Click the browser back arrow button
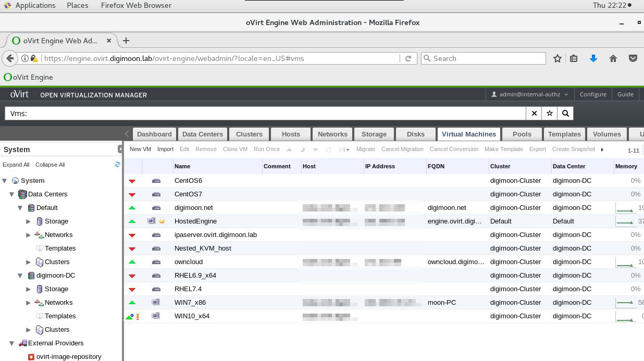This screenshot has height=361, width=644. coord(10,58)
